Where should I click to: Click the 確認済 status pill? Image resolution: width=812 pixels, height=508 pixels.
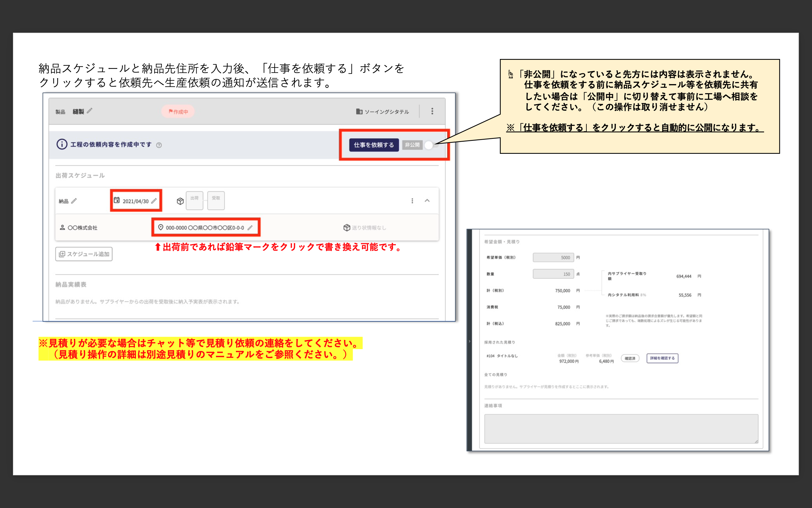[630, 358]
